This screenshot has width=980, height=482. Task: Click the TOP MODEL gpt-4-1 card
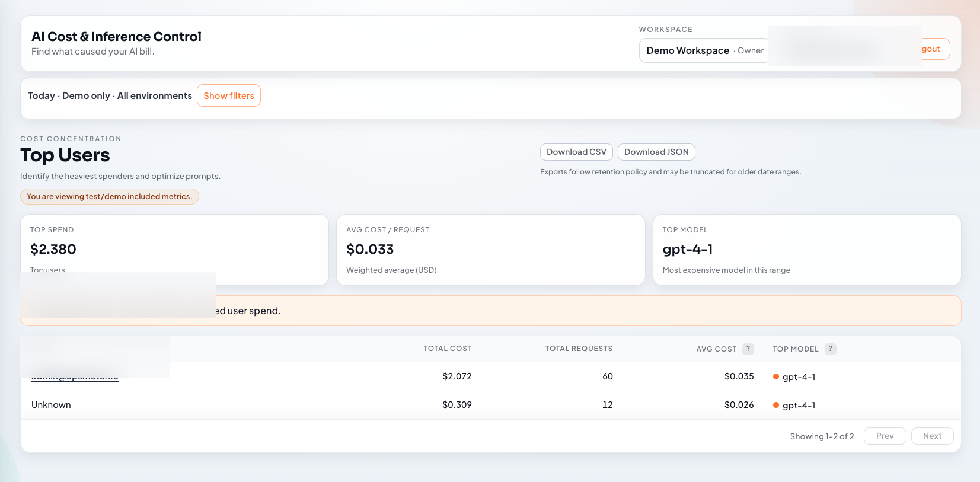click(806, 250)
